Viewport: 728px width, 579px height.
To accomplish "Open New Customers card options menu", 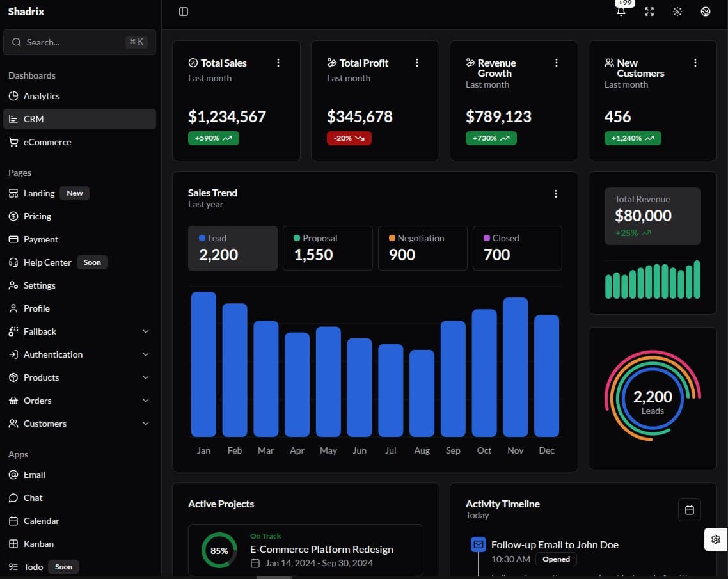I will pos(695,63).
